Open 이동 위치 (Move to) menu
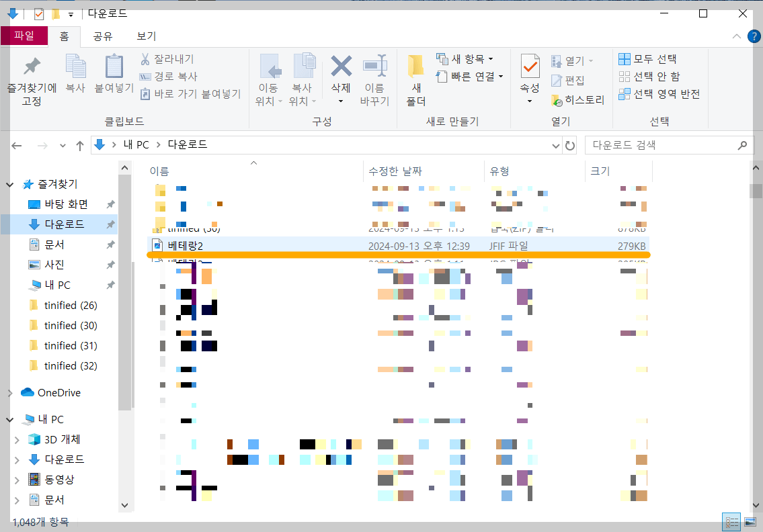Viewport: 763px width, 532px height. pos(269,80)
